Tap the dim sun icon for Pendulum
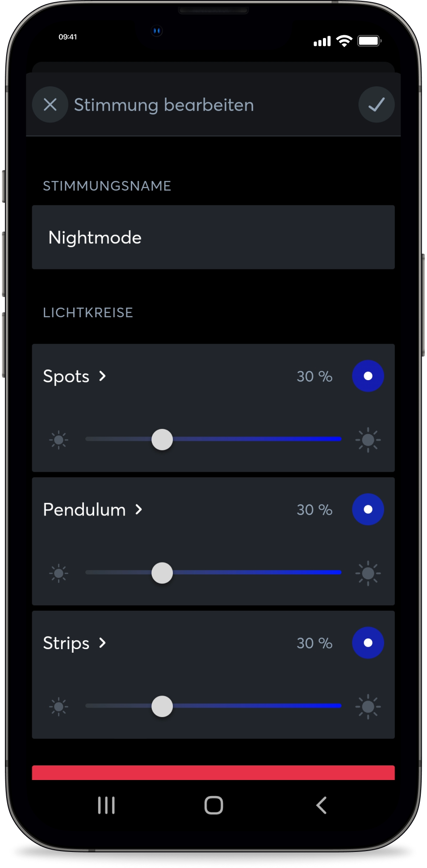427x868 pixels. pos(59,573)
